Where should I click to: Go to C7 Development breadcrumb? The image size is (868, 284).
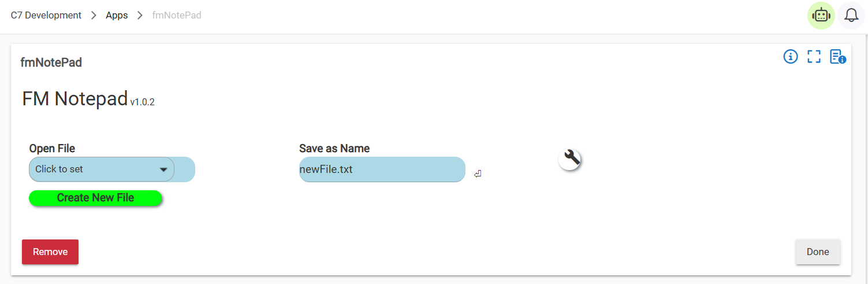46,16
